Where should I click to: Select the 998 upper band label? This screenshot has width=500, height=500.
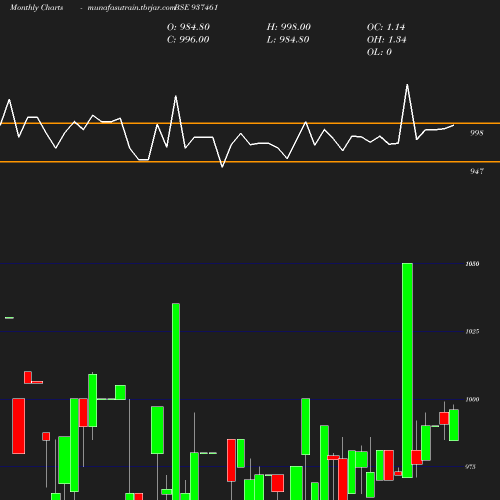[477, 133]
